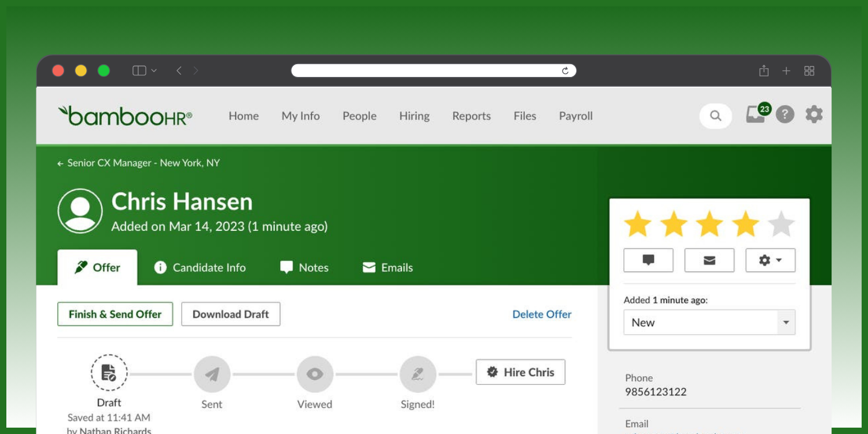
Task: Set the rating to one star
Action: point(638,224)
